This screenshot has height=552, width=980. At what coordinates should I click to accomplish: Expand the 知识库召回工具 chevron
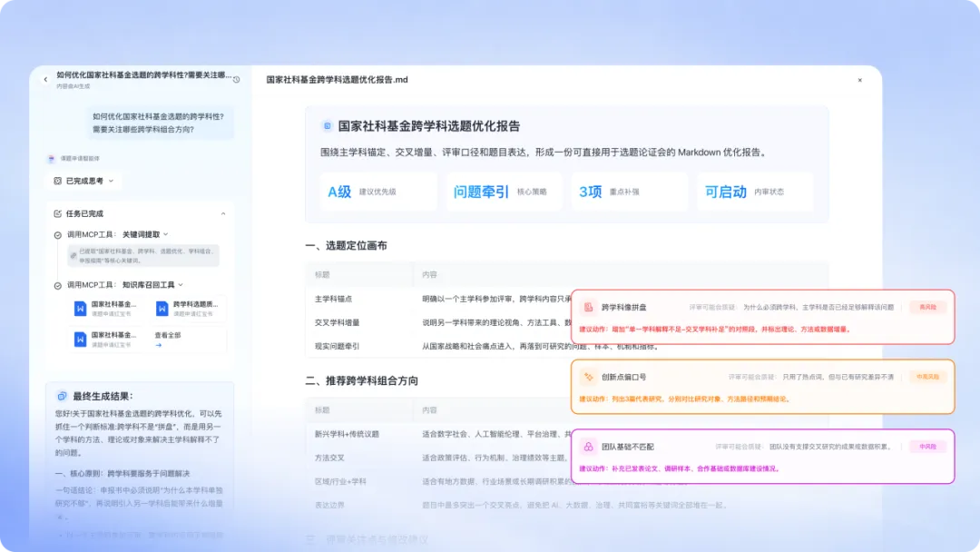coord(181,285)
